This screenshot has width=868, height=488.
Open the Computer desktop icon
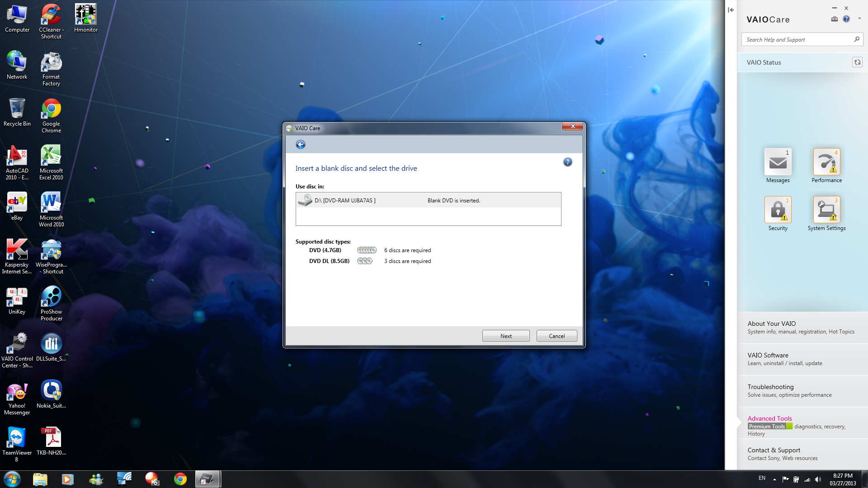point(17,19)
